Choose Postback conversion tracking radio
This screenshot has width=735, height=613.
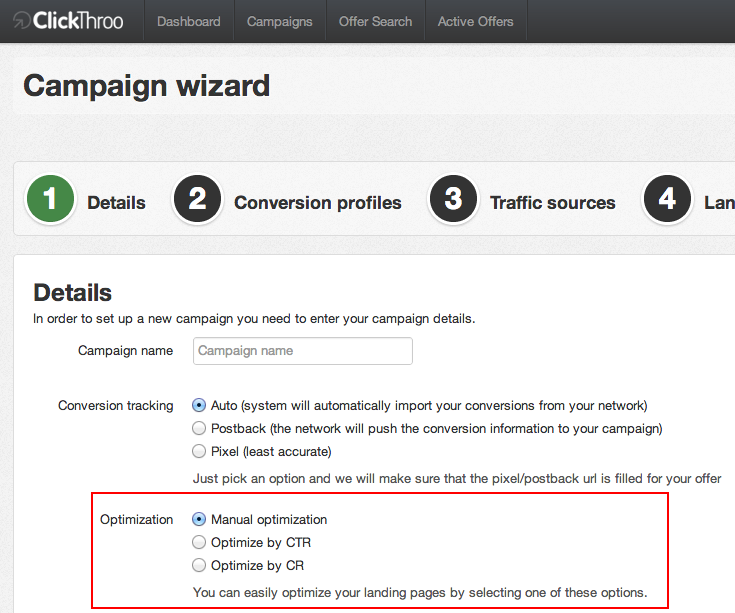(199, 428)
